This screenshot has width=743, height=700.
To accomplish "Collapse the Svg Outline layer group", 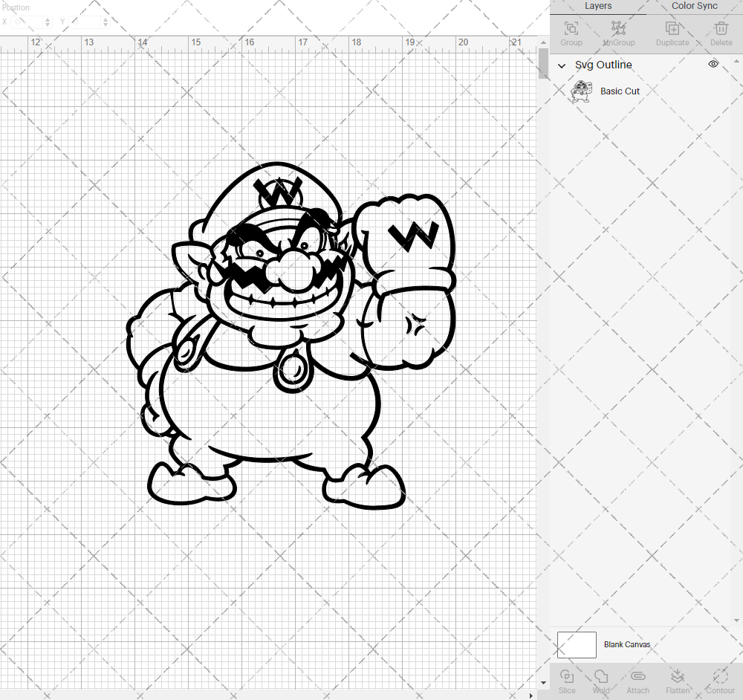I will tap(562, 65).
